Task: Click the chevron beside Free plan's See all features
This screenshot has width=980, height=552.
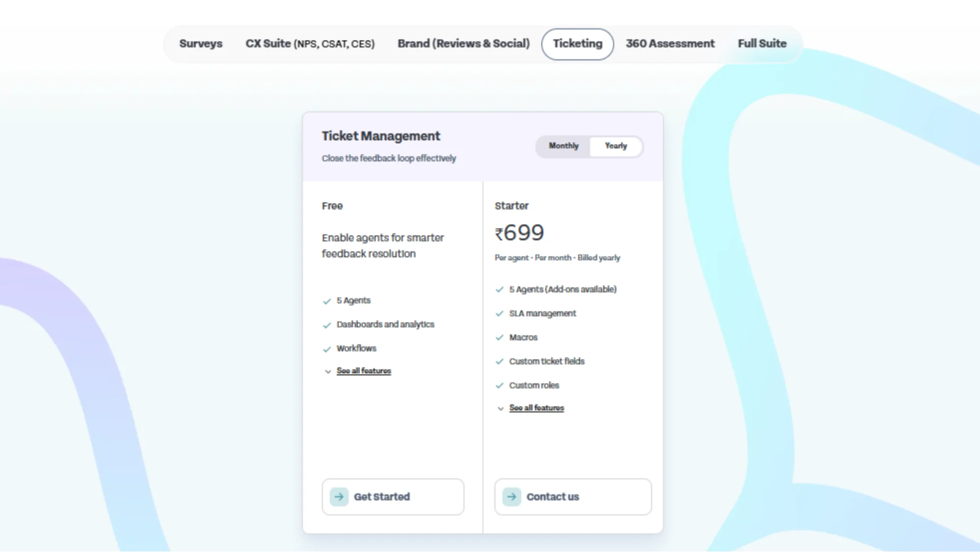Action: [327, 371]
